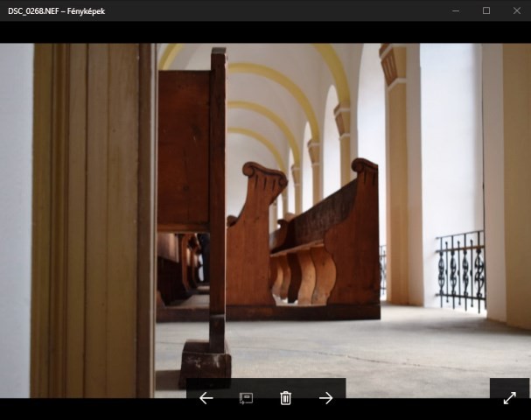Click the black bar above the photo
Image resolution: width=531 pixels, height=420 pixels.
[x=262, y=32]
